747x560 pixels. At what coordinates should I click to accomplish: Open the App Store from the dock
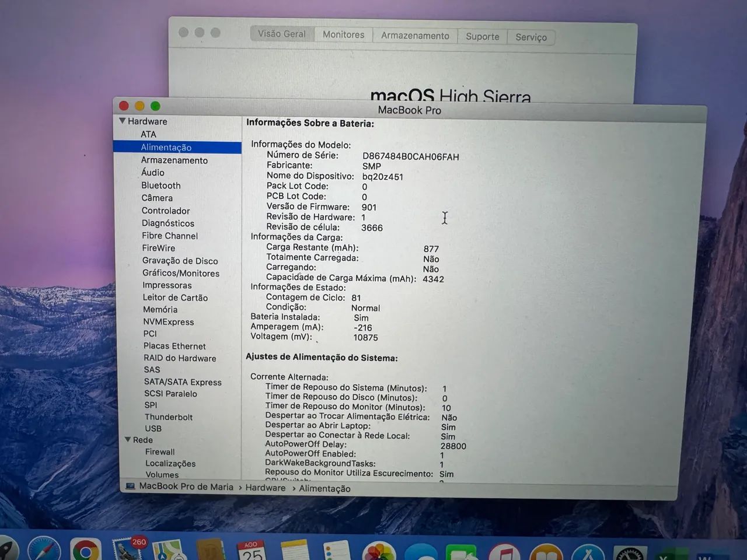click(x=588, y=552)
